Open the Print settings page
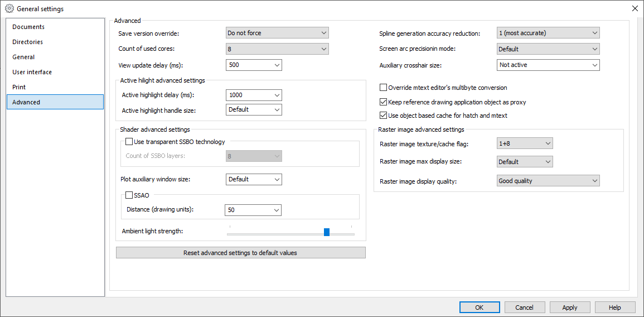The height and width of the screenshot is (317, 644). (55, 87)
